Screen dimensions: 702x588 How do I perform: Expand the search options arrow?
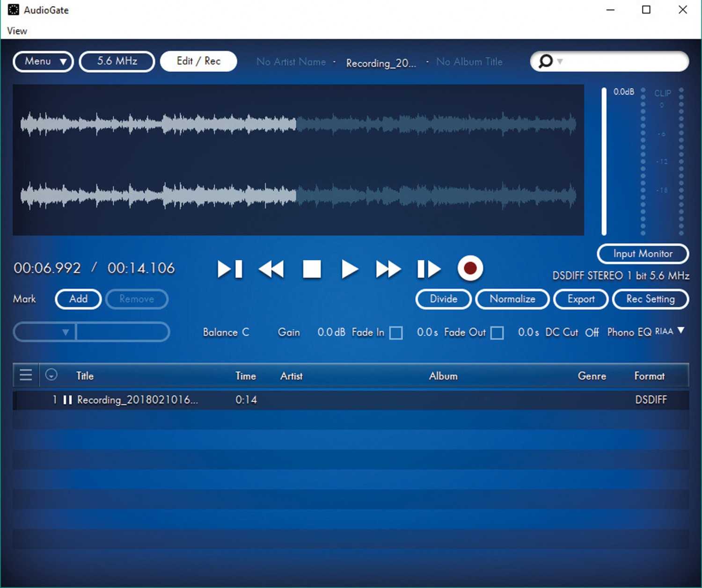pos(560,62)
